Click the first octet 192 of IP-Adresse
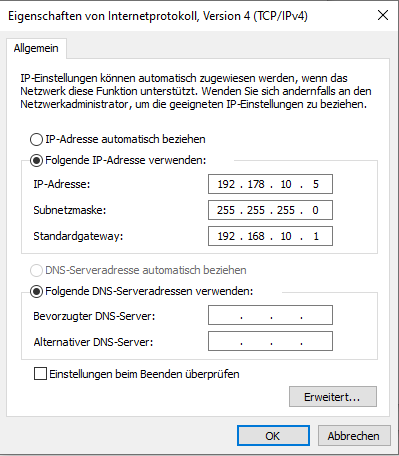 pos(226,184)
